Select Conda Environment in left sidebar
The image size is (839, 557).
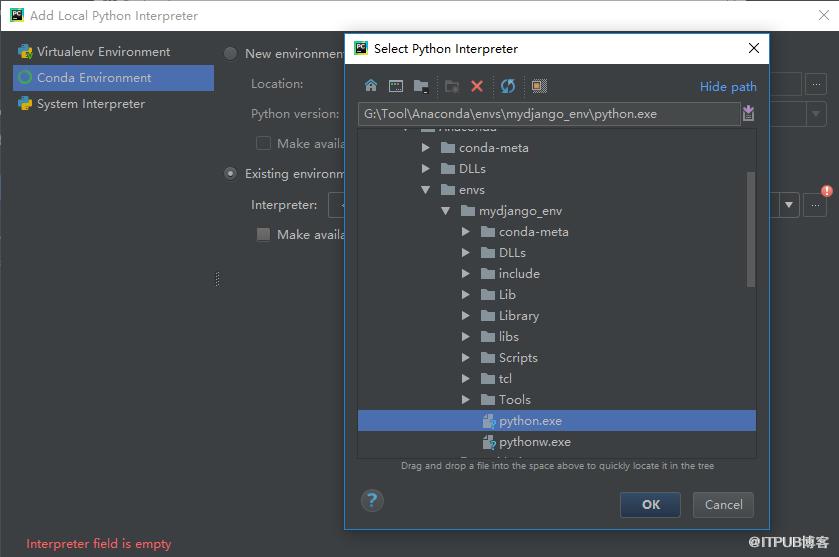113,78
